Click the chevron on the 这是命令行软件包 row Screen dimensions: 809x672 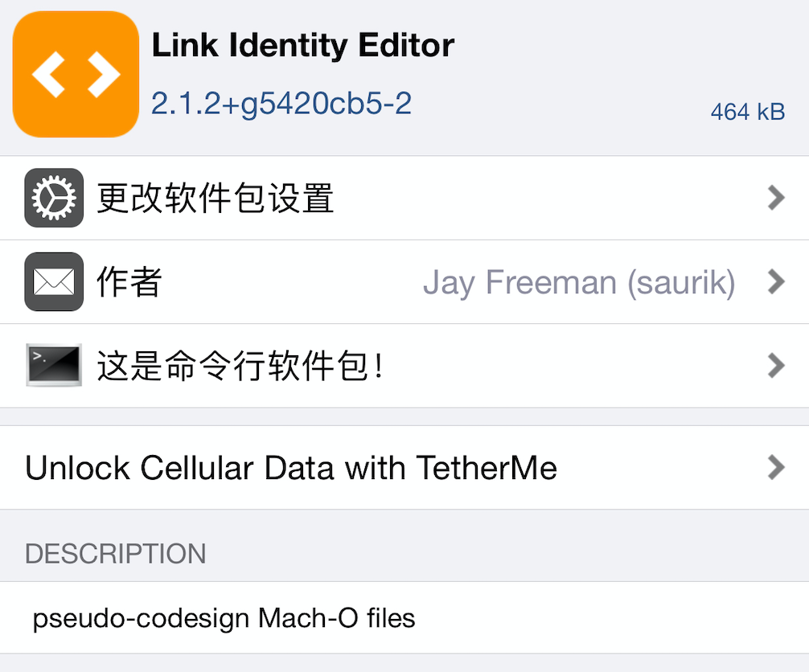tap(775, 366)
